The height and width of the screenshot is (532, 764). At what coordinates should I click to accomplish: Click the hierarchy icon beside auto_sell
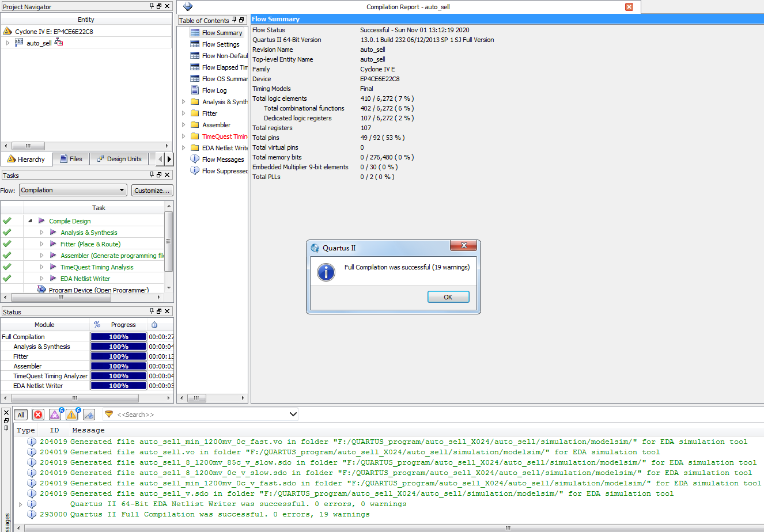[59, 43]
